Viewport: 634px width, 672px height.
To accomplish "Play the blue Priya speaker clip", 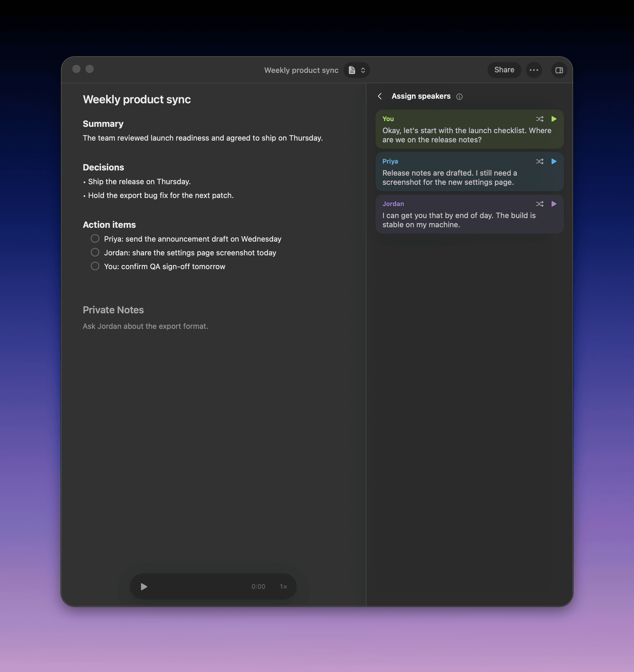I will click(554, 162).
